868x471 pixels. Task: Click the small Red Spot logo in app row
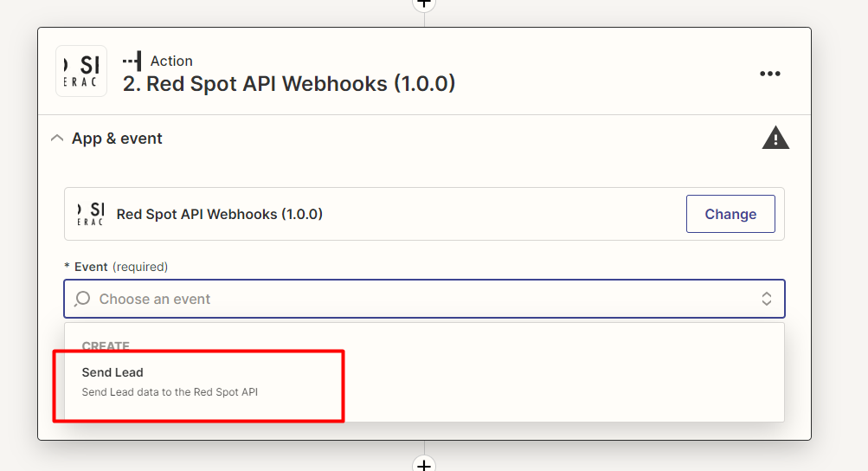(x=90, y=214)
